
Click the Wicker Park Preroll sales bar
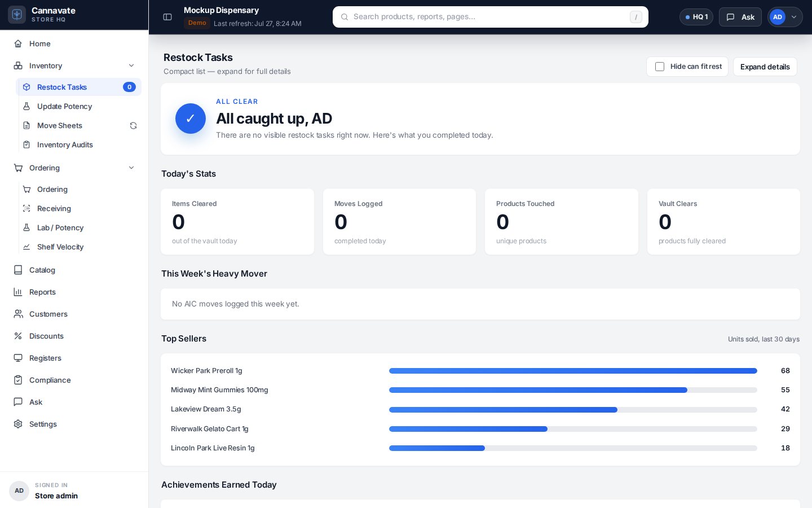coord(573,371)
